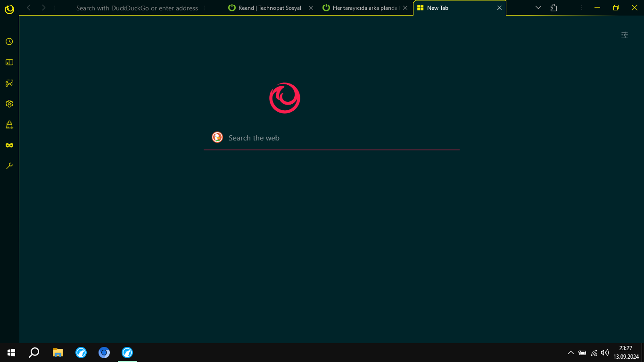Open the Wi-Fi network tray icon

tap(594, 352)
